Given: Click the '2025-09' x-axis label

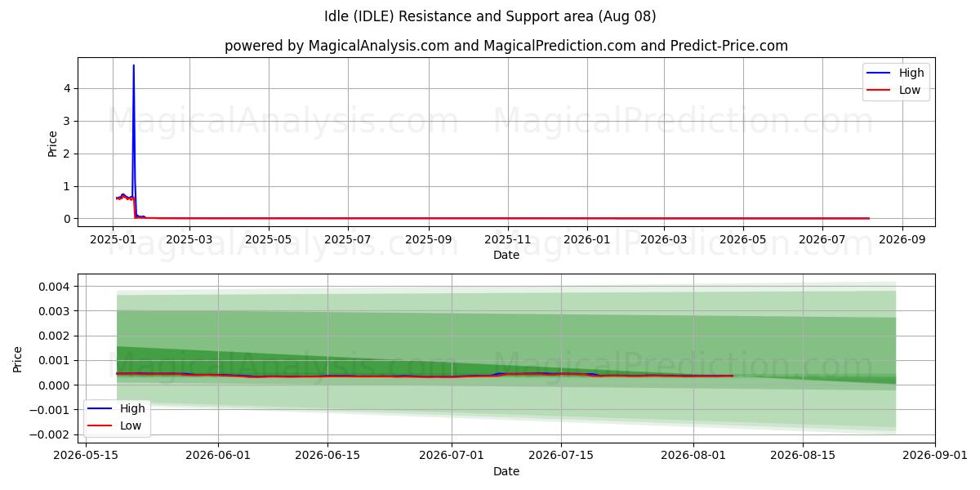Looking at the screenshot, I should (x=429, y=240).
